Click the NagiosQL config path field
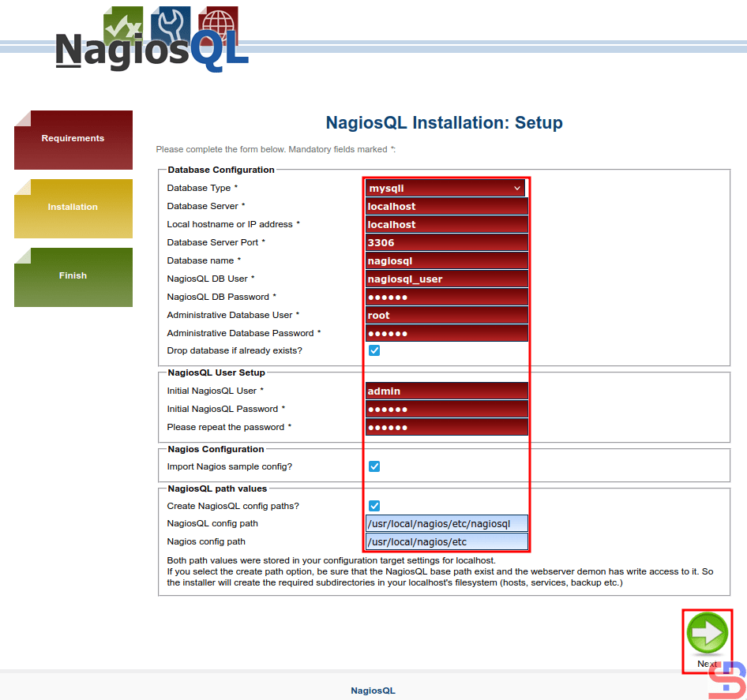747x700 pixels. point(446,524)
